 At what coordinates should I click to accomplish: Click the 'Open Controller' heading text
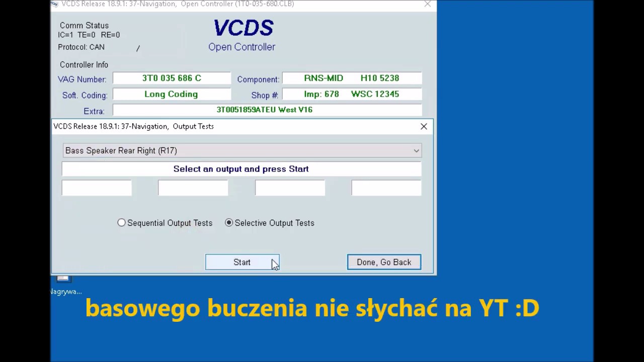[x=242, y=47]
